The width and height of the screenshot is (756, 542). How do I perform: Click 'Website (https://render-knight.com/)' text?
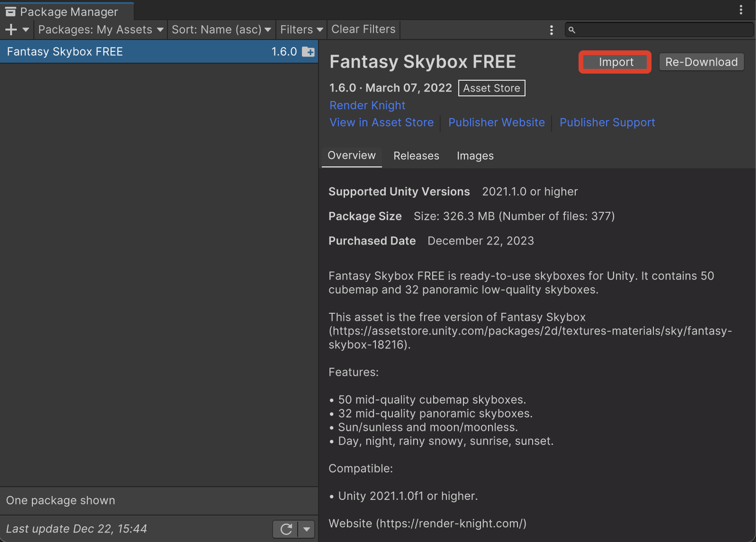tap(427, 523)
